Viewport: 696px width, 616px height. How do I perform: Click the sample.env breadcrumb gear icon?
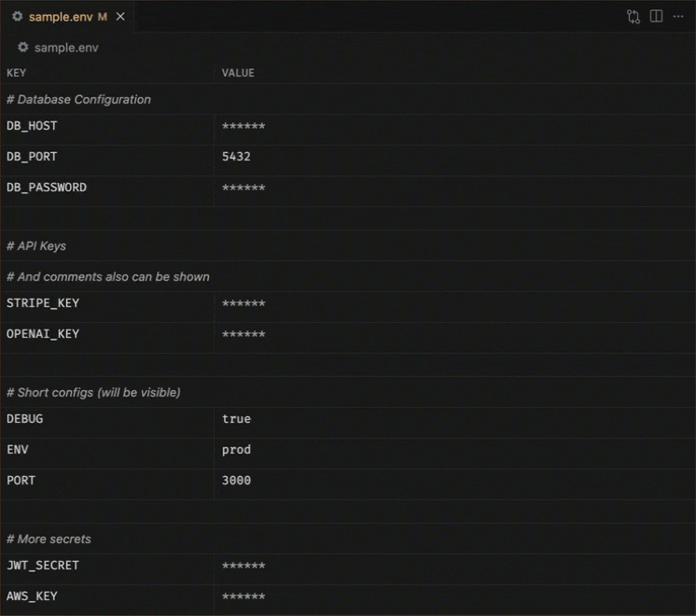click(22, 48)
